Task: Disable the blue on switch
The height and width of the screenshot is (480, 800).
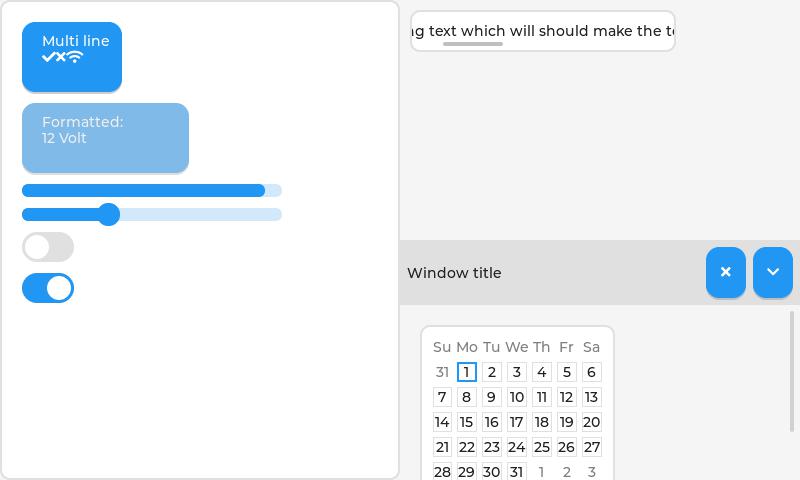Action: click(x=48, y=288)
